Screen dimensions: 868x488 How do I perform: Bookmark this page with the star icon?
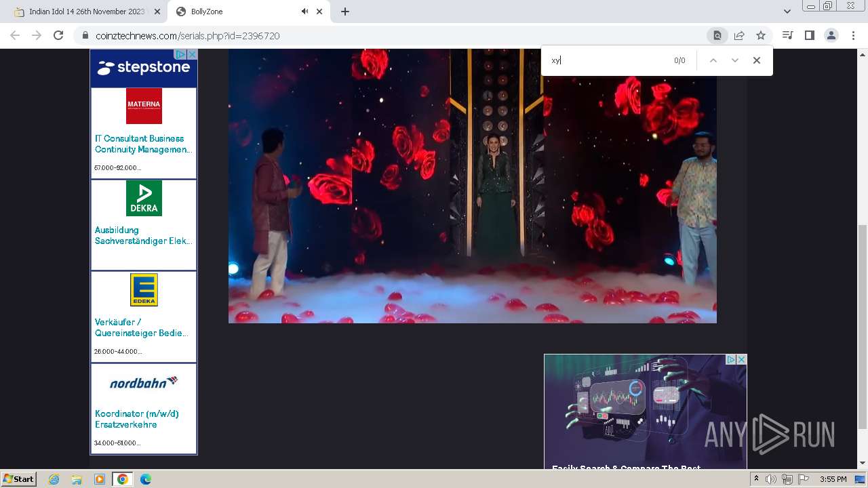coord(761,35)
